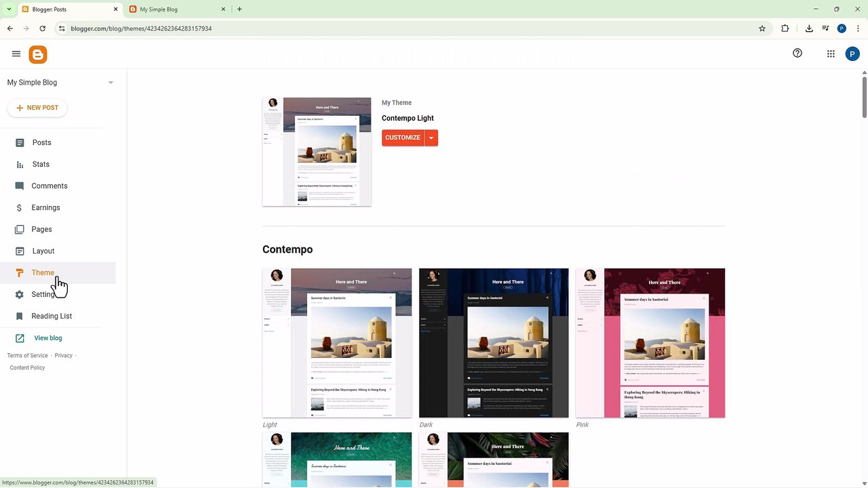This screenshot has height=488, width=868.
Task: Click the Stats bar chart icon
Action: (x=20, y=164)
